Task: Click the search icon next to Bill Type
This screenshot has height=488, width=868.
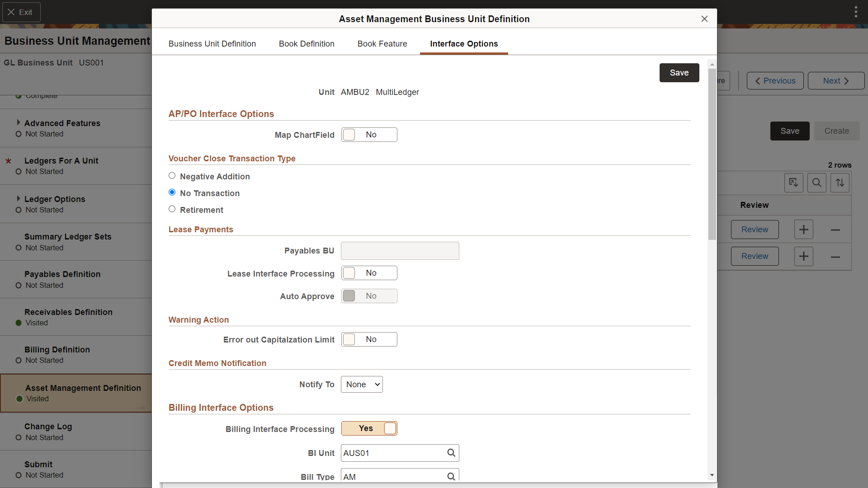Action: (x=451, y=477)
